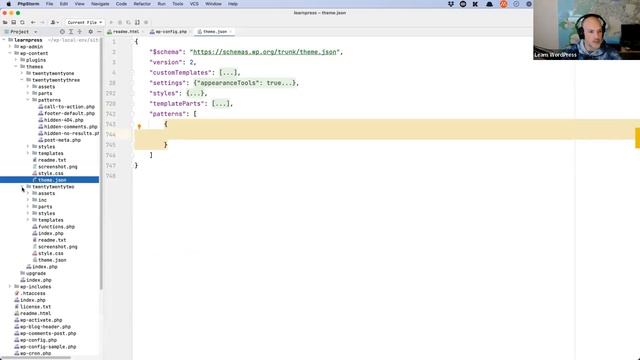Viewport: 640px width, 360px height.
Task: Open the user/code-with-me toolbar icon
Action: 54,22
